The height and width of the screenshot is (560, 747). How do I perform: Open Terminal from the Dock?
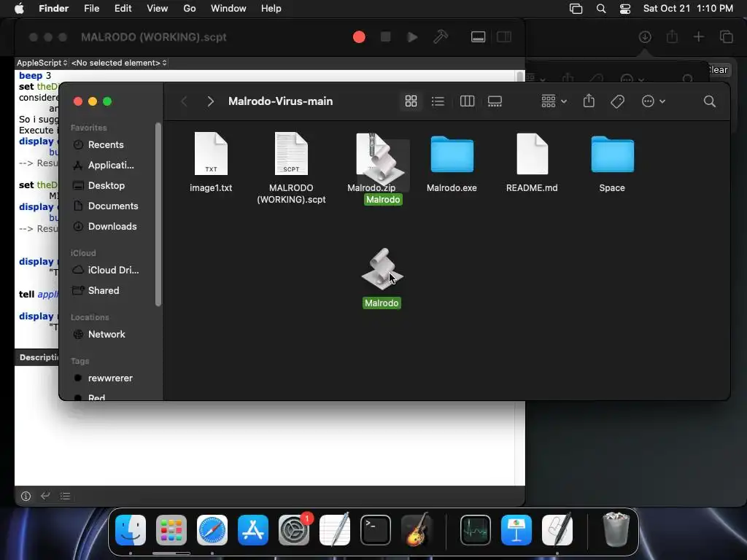(x=376, y=530)
